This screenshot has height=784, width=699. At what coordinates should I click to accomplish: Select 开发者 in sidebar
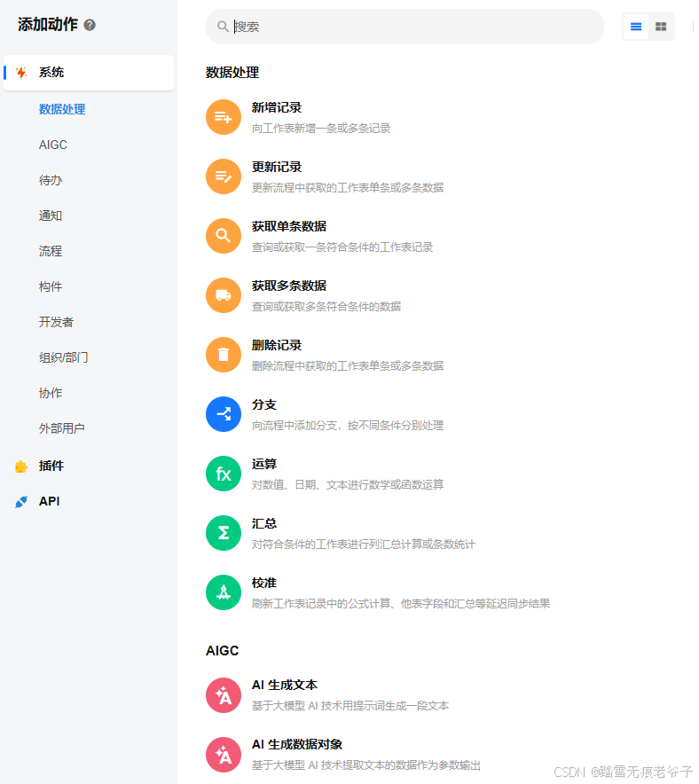pyautogui.click(x=56, y=322)
